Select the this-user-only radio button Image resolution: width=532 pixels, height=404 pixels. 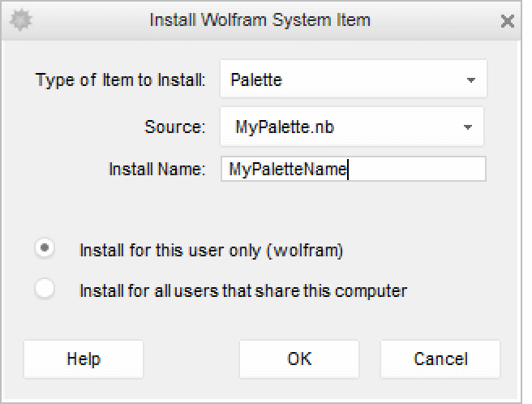(x=45, y=249)
